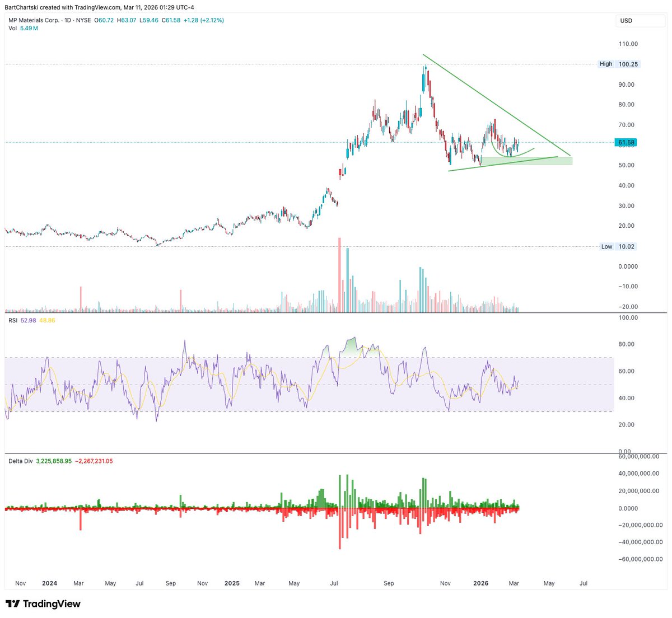Select the MP Materials Corp. symbol title
The width and height of the screenshot is (672, 618).
[x=34, y=20]
